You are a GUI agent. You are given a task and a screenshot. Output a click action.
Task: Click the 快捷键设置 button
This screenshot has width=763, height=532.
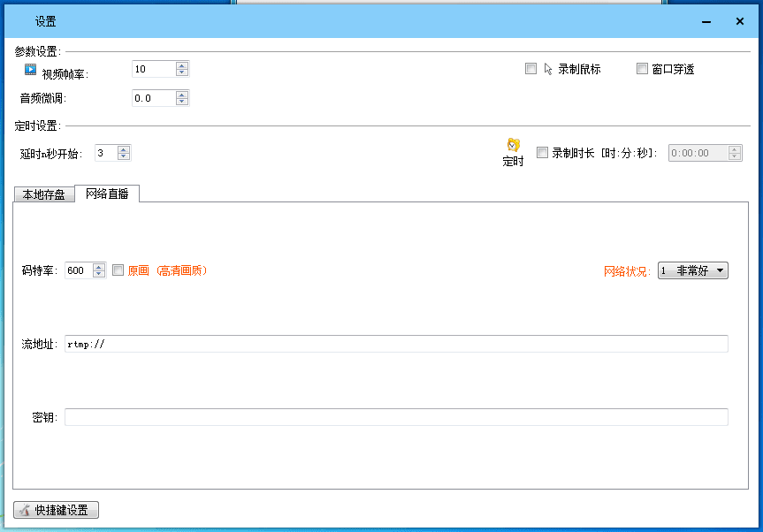pyautogui.click(x=55, y=509)
